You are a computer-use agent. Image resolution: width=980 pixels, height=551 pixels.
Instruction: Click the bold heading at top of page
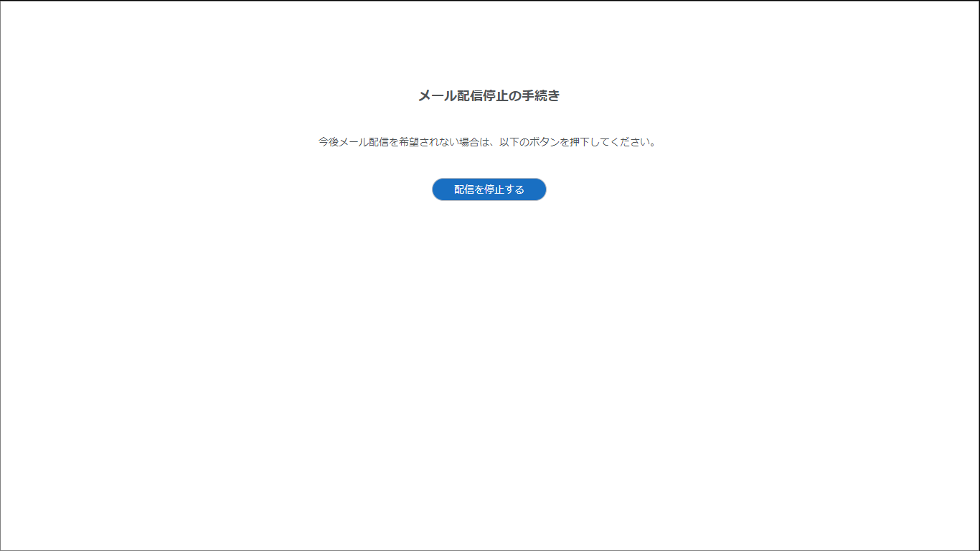point(489,96)
